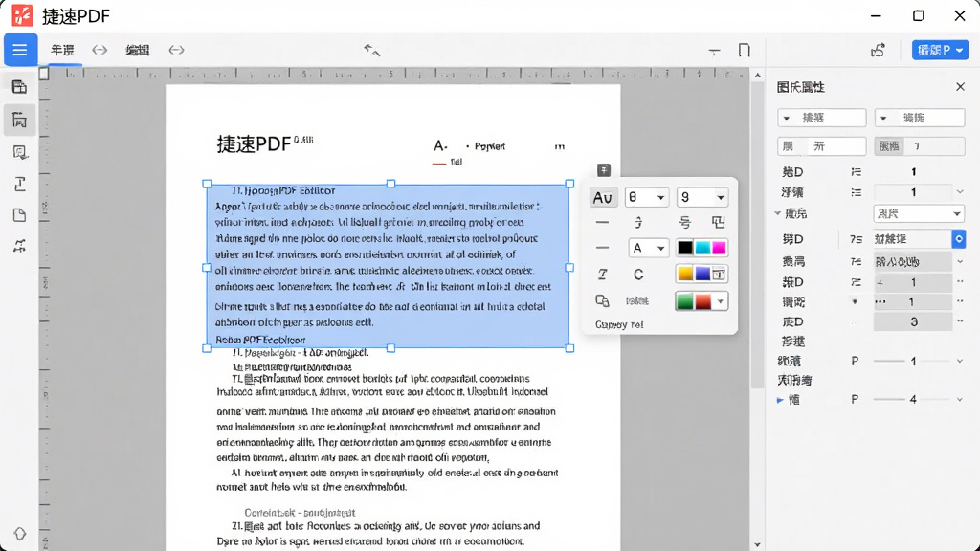The width and height of the screenshot is (980, 551).
Task: Click the italic T icon in floating panel
Action: coord(603,275)
